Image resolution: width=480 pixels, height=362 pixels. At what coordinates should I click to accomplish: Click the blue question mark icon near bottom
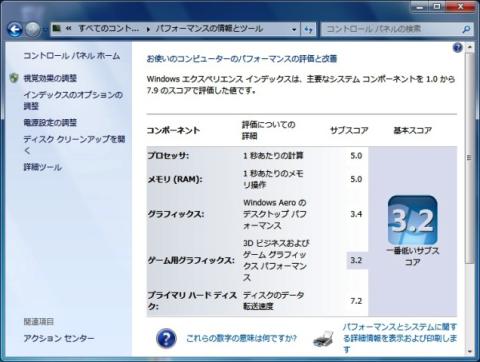pos(166,338)
